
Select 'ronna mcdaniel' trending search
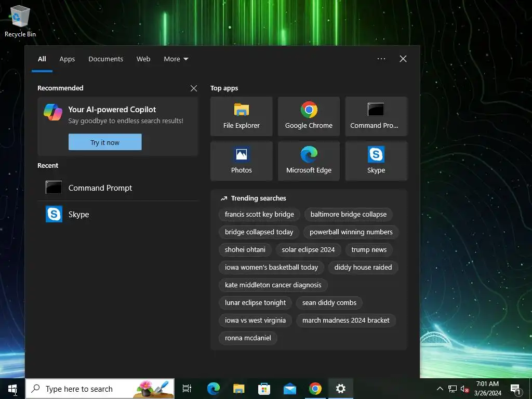click(x=248, y=338)
